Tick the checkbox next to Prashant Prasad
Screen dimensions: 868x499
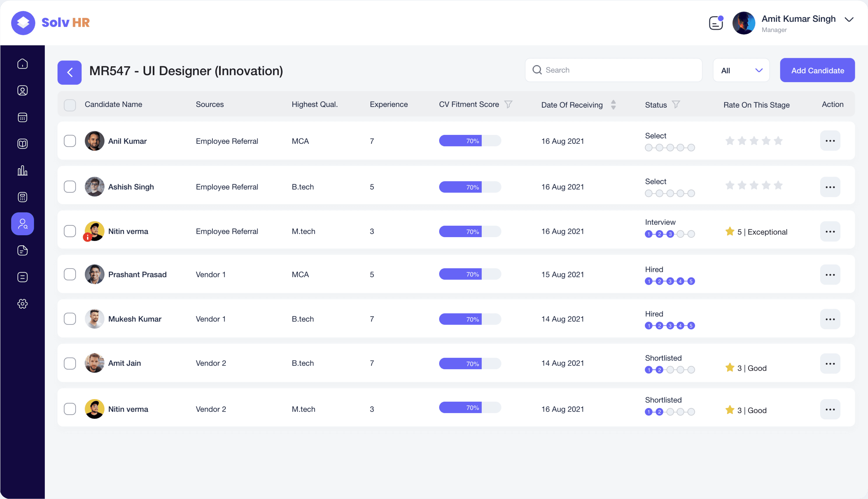click(70, 274)
